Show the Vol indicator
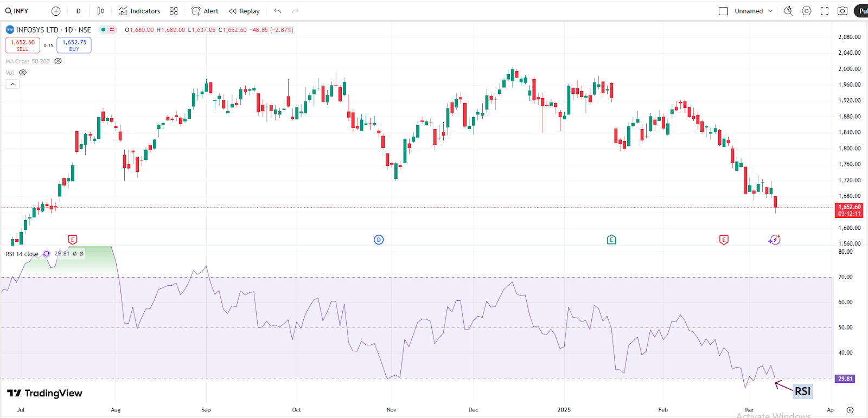Image resolution: width=868 pixels, height=418 pixels. point(23,73)
